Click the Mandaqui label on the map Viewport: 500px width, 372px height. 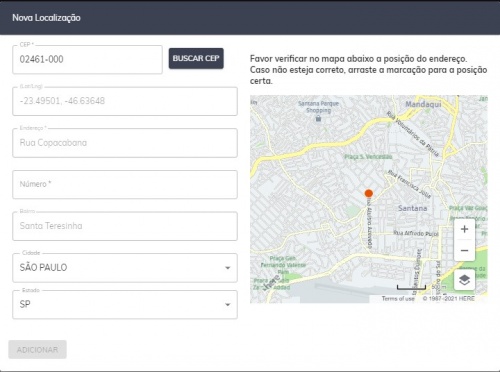[x=423, y=104]
